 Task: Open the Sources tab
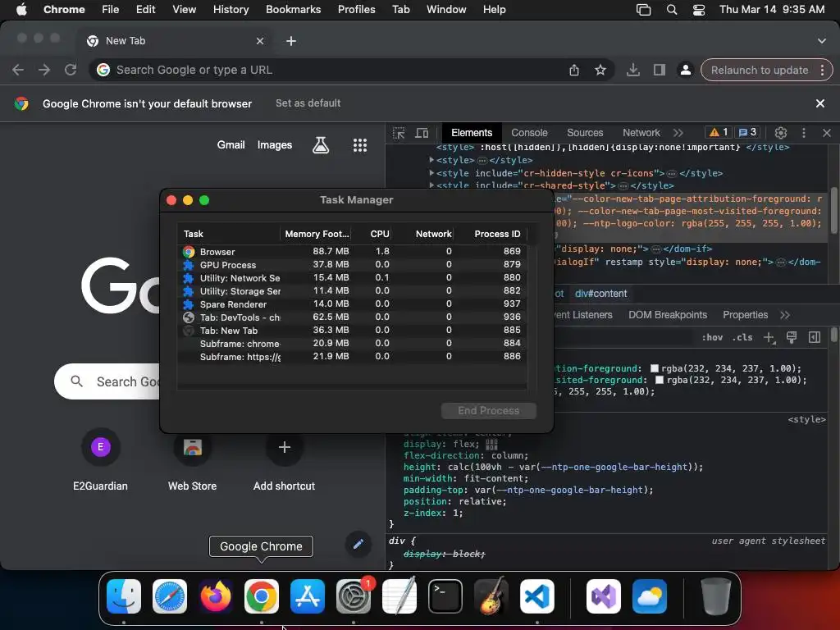(x=585, y=133)
